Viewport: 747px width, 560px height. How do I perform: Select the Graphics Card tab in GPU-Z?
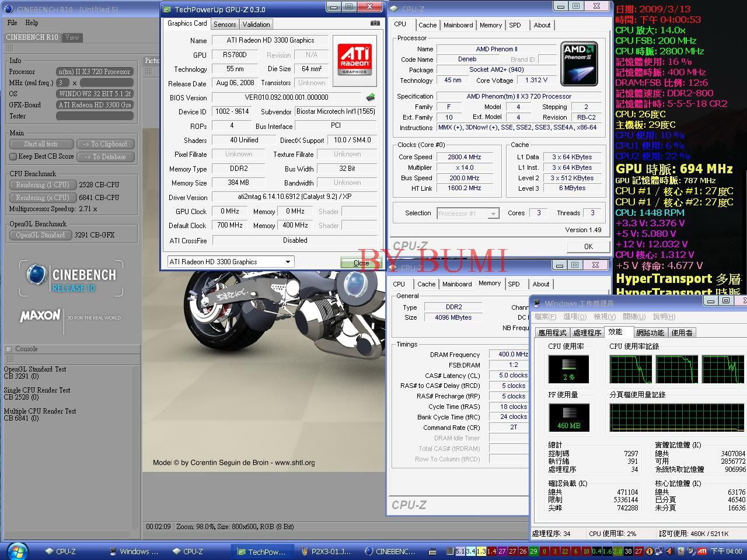click(187, 23)
